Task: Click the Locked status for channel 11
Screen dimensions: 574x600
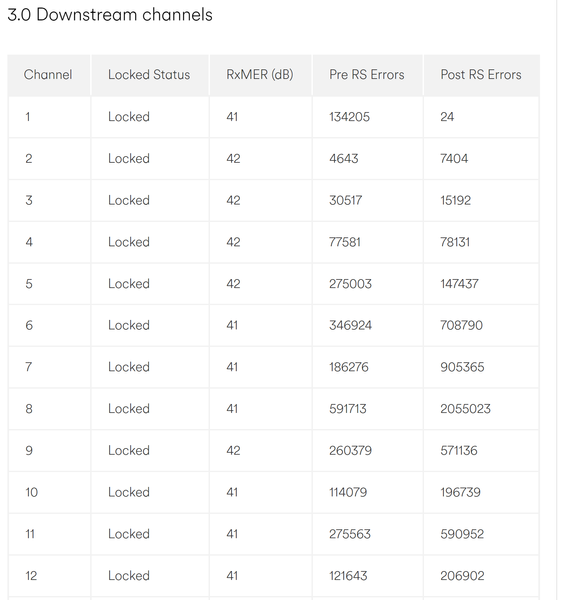Action: (x=129, y=534)
